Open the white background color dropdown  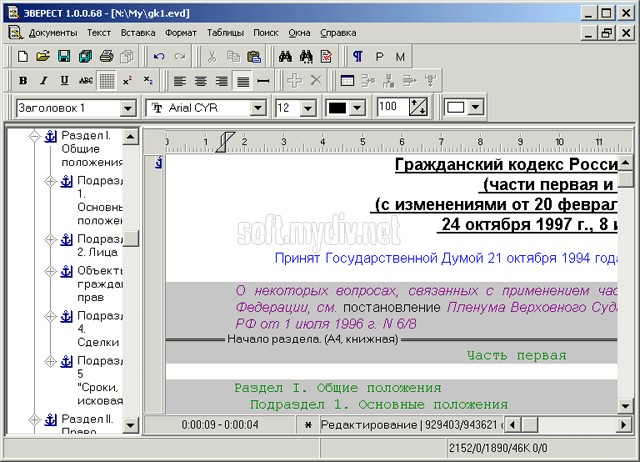[x=476, y=108]
